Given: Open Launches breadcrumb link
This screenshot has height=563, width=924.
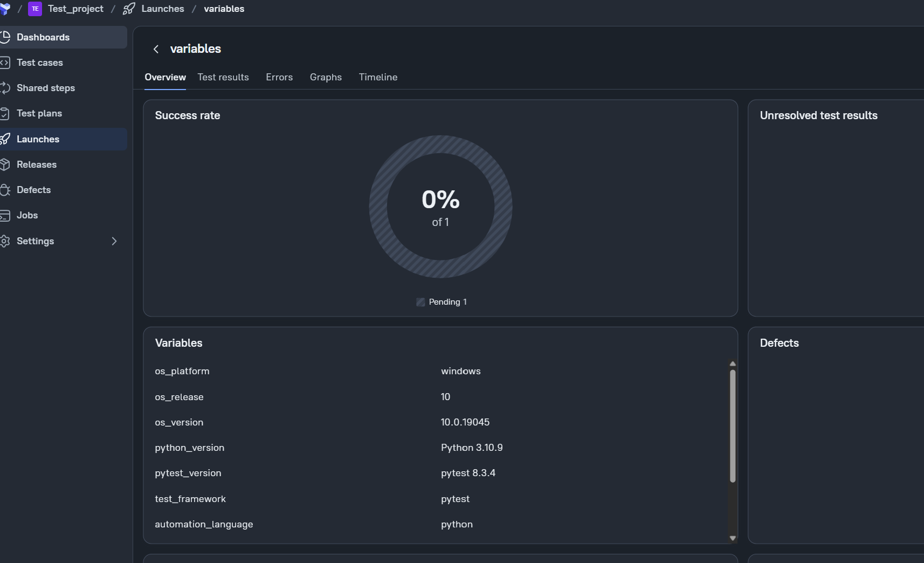Looking at the screenshot, I should click(163, 9).
